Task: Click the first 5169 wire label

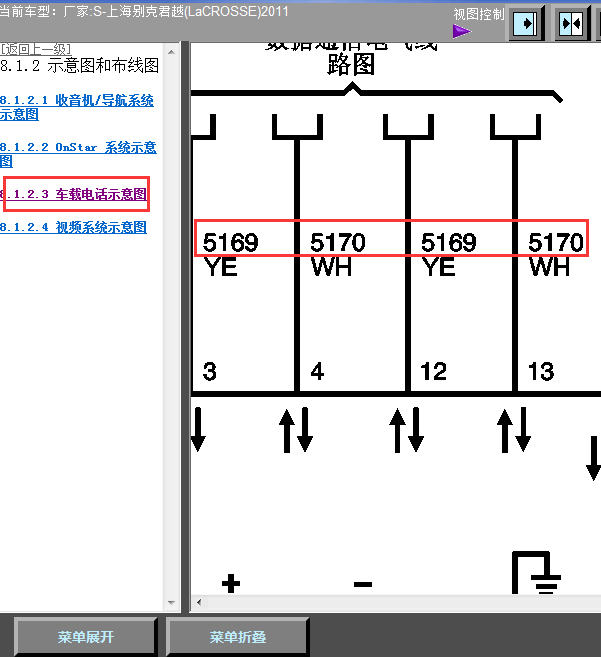Action: pos(231,242)
